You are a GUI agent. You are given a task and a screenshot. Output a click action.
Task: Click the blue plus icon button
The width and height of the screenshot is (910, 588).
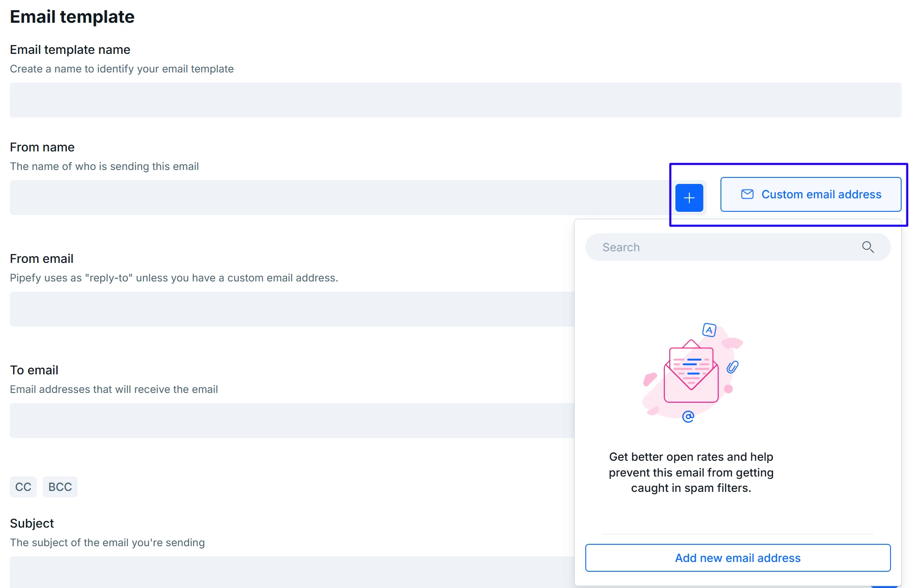point(689,198)
